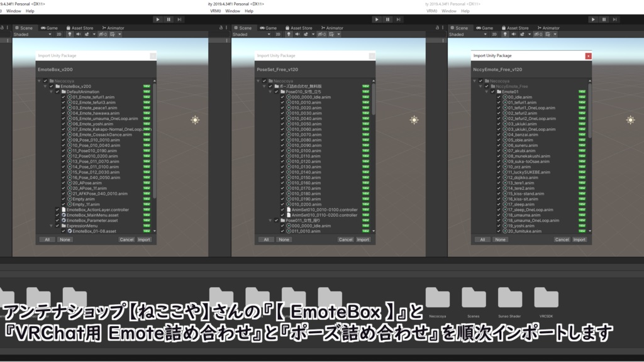Uncheck the Necocoya root folder in PoseSet dialog
The width and height of the screenshot is (644, 362).
point(264,80)
